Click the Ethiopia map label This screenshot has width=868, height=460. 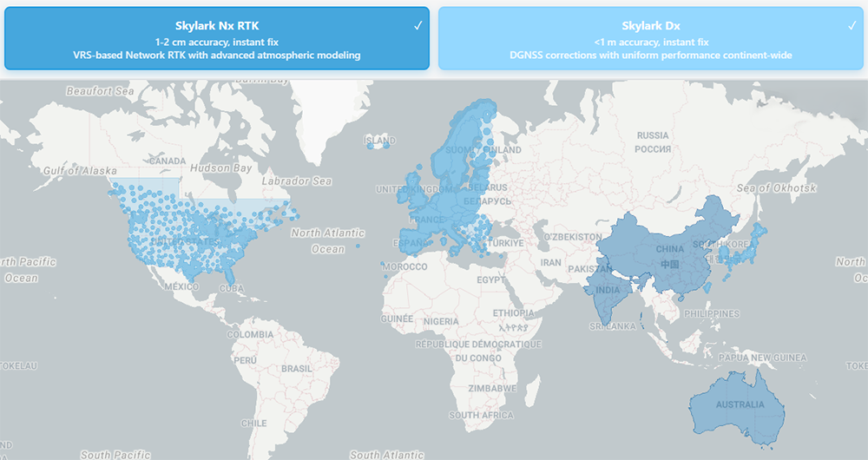pos(513,313)
